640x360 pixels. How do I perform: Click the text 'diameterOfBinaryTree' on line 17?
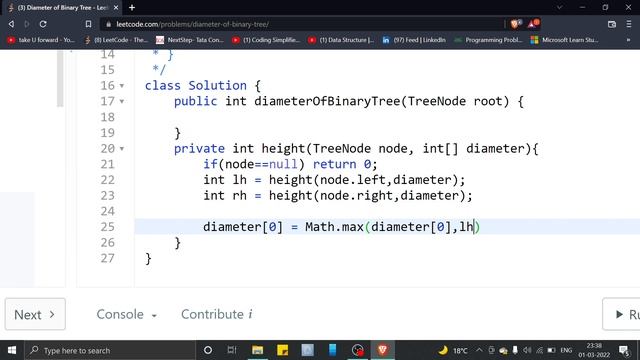pyautogui.click(x=327, y=101)
